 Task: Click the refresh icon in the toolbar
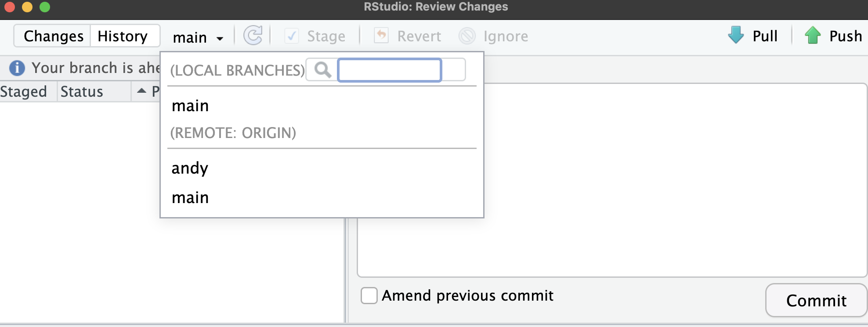(253, 36)
